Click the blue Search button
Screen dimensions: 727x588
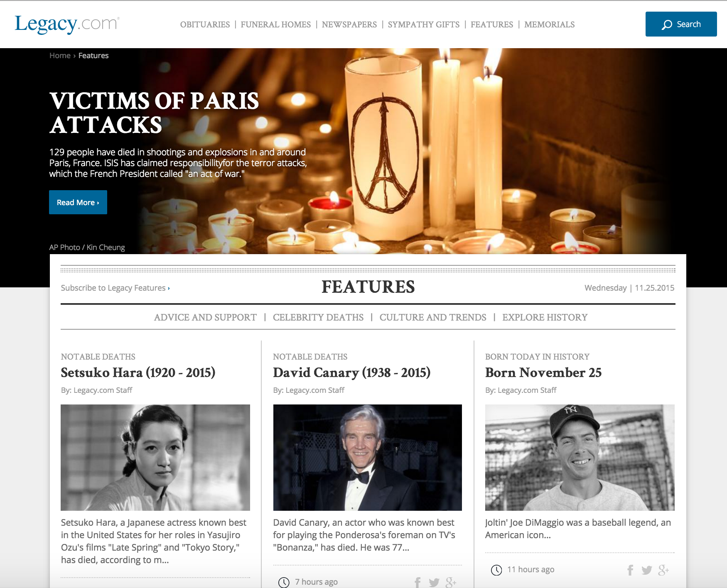click(x=681, y=24)
